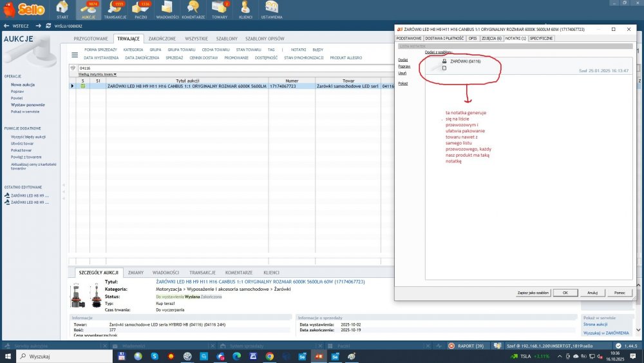Expand the auction row arrow marker
Viewport: 644px width, 363px height.
72,86
